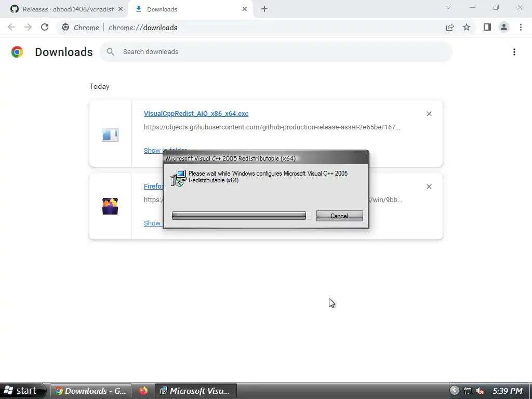This screenshot has width=532, height=399.
Task: Open Chrome three-dot browser menu
Action: (521, 28)
